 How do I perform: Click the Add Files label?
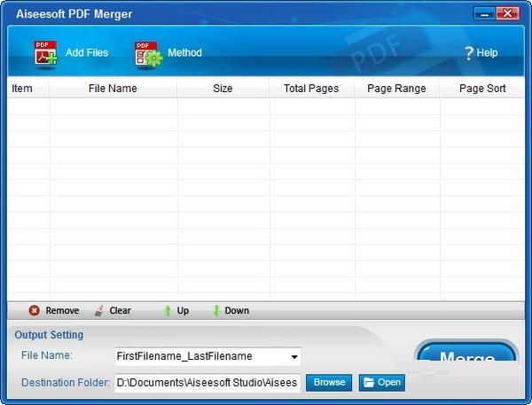click(x=87, y=52)
